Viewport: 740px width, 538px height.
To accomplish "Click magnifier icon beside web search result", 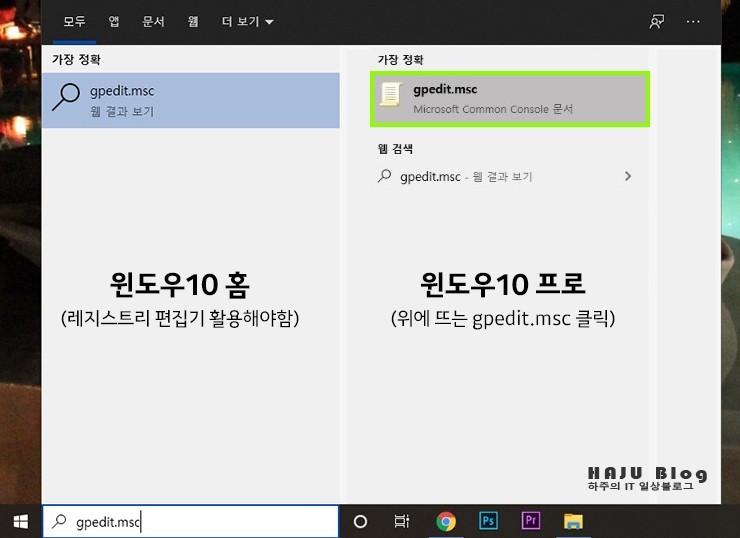I will point(385,176).
